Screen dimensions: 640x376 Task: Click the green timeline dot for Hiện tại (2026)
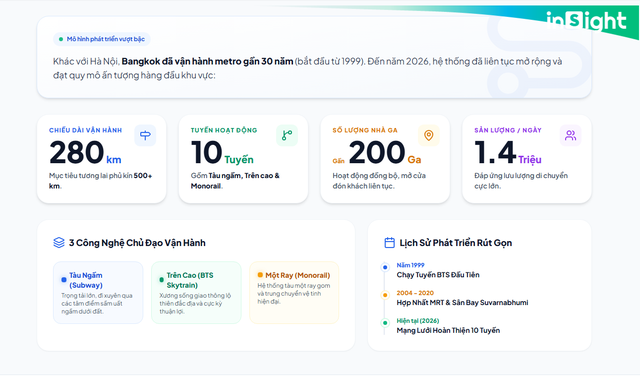(x=384, y=323)
